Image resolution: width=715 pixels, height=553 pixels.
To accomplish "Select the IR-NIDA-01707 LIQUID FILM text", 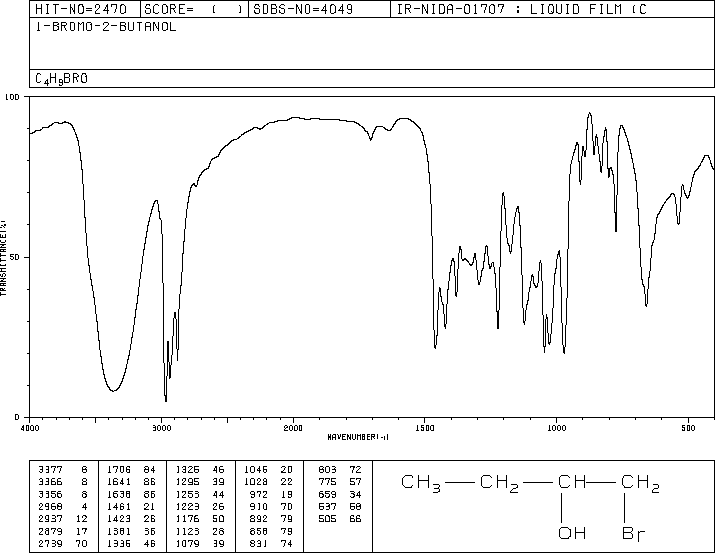I will pos(522,9).
